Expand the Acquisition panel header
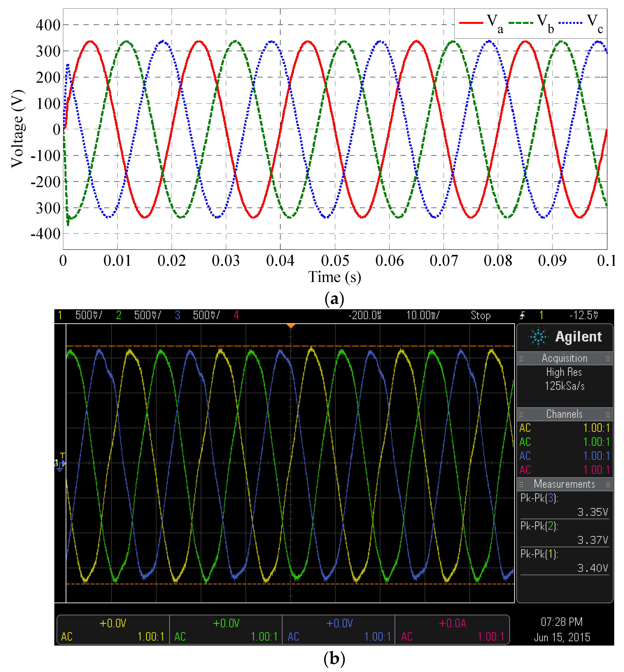This screenshot has height=672, width=624. 564,358
